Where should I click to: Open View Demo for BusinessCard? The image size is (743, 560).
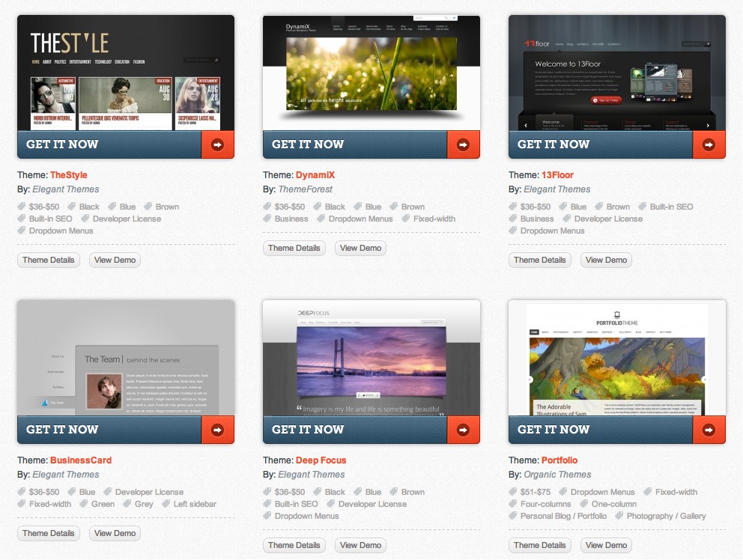115,533
